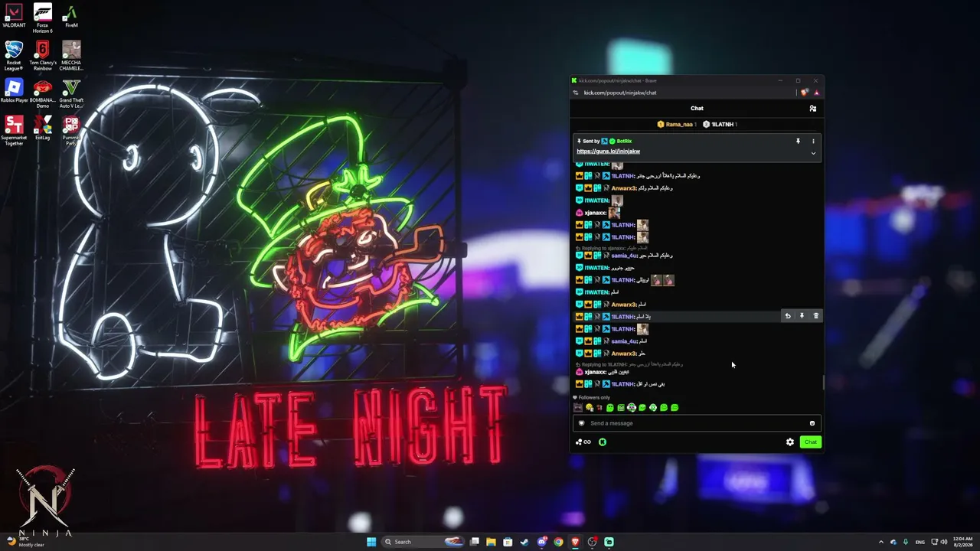Viewport: 980px width, 551px height.
Task: Open the Grand Theft Auto V shortcut
Action: coord(71,93)
